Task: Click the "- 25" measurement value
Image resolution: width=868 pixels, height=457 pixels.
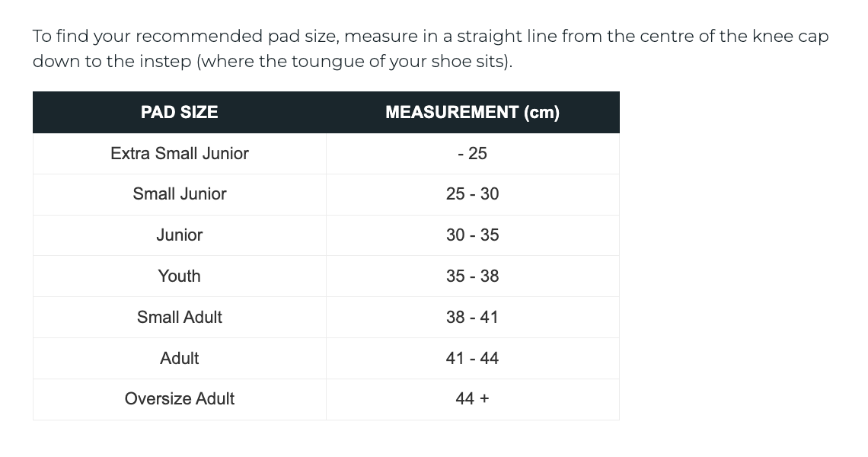Action: click(472, 153)
